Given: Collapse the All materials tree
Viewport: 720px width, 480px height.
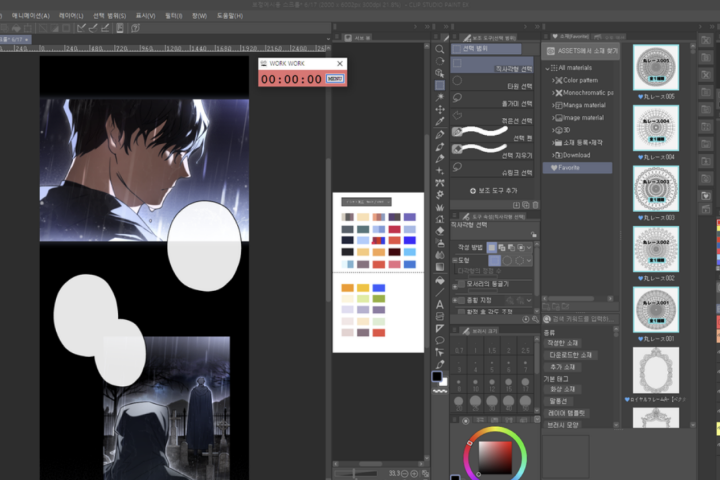Looking at the screenshot, I should (x=547, y=68).
